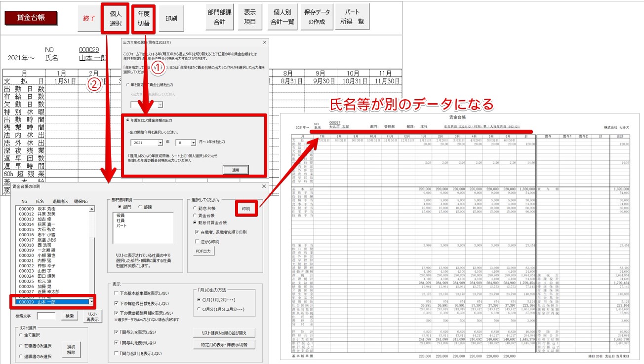Select highlighted row 000029 山本 一郎

(53, 301)
